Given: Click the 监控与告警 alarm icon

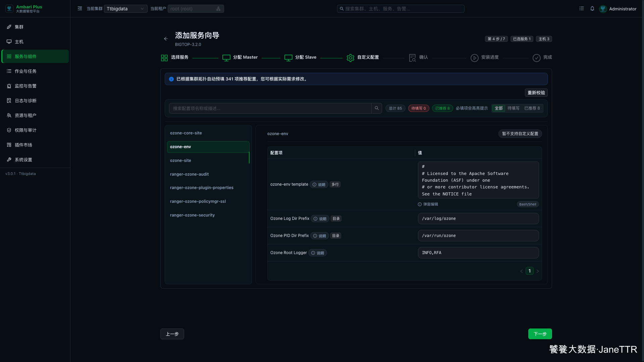Looking at the screenshot, I should click(x=9, y=86).
